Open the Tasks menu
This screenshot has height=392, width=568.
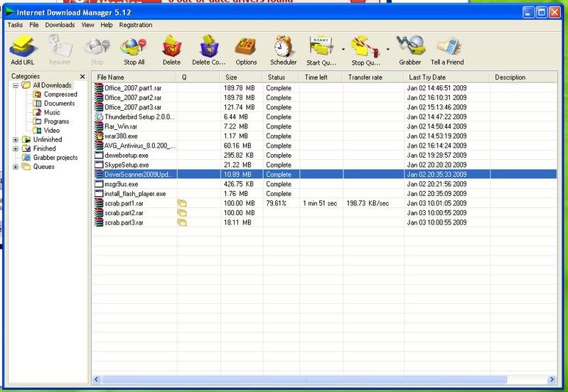[15, 25]
